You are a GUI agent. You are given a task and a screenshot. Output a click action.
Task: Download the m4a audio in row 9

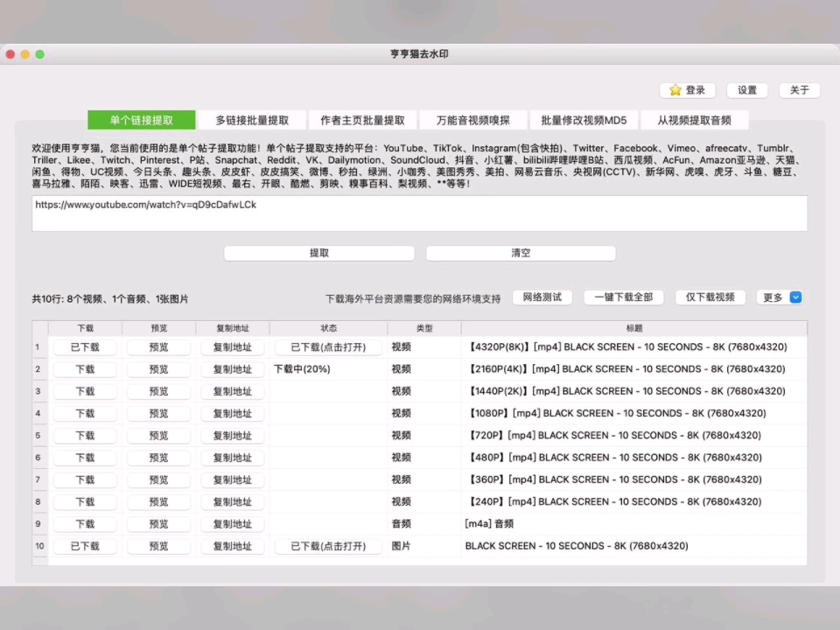tap(84, 523)
